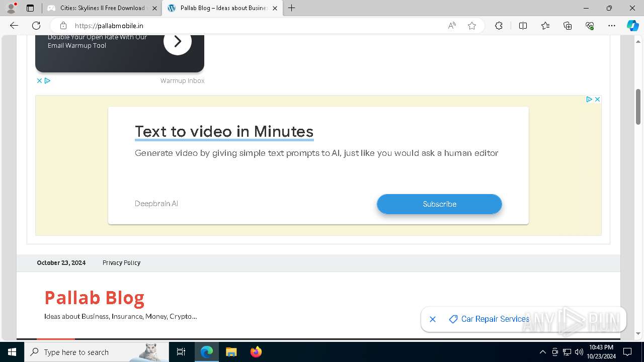644x362 pixels.
Task: Click the taskbar search box
Action: [x=97, y=352]
